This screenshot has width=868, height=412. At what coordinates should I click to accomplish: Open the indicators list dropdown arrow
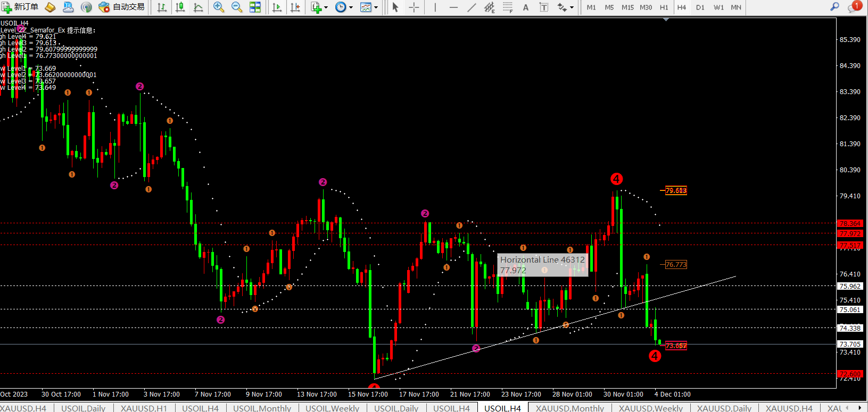click(326, 7)
